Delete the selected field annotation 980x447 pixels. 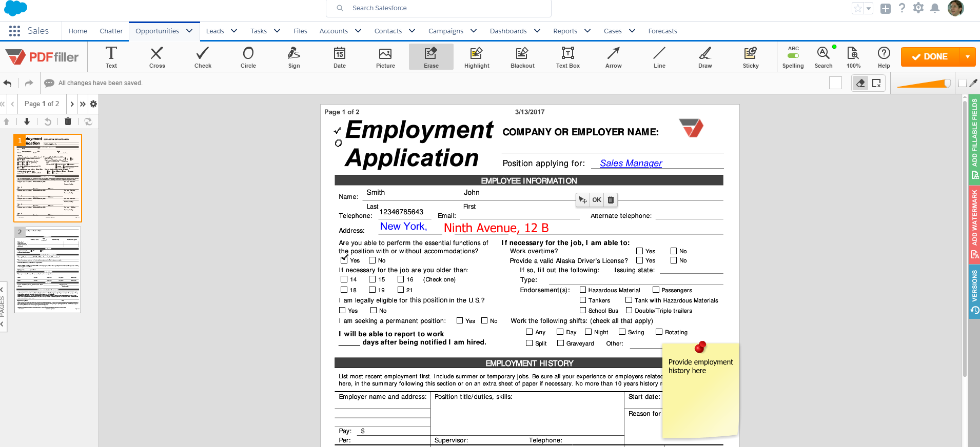point(611,200)
